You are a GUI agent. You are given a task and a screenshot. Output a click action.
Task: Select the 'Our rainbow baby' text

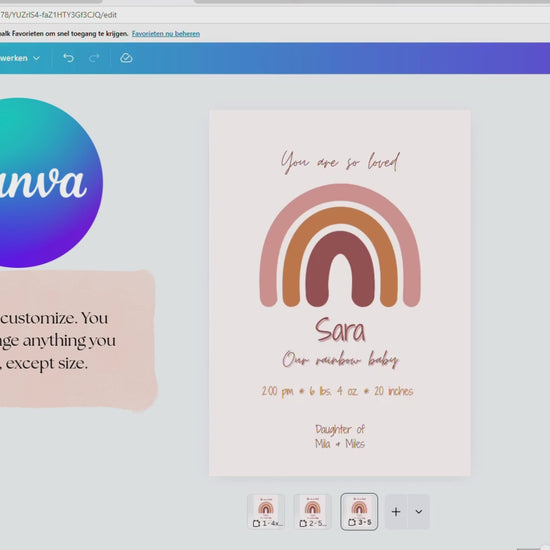[340, 360]
